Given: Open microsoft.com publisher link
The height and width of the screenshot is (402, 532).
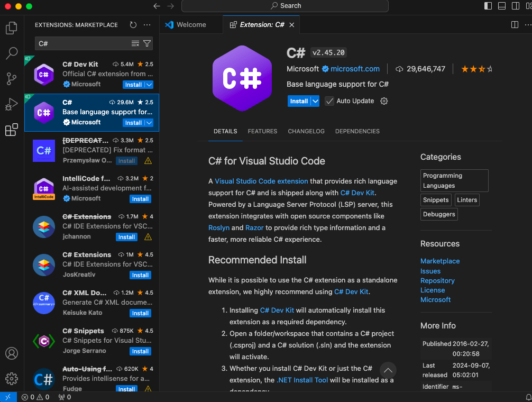Looking at the screenshot, I should pyautogui.click(x=355, y=69).
